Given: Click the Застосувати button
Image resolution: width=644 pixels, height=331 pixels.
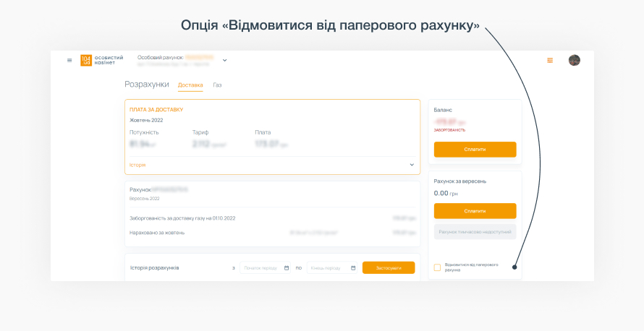Looking at the screenshot, I should (x=389, y=268).
